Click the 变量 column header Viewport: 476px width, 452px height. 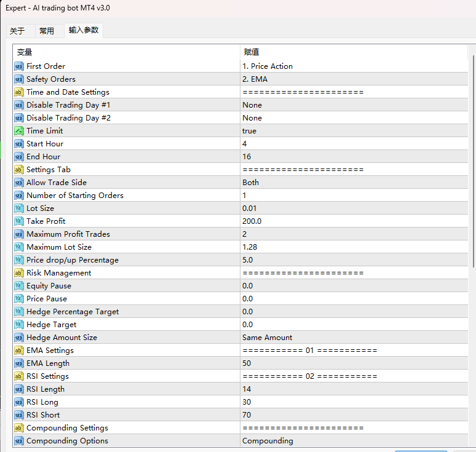pyautogui.click(x=127, y=52)
